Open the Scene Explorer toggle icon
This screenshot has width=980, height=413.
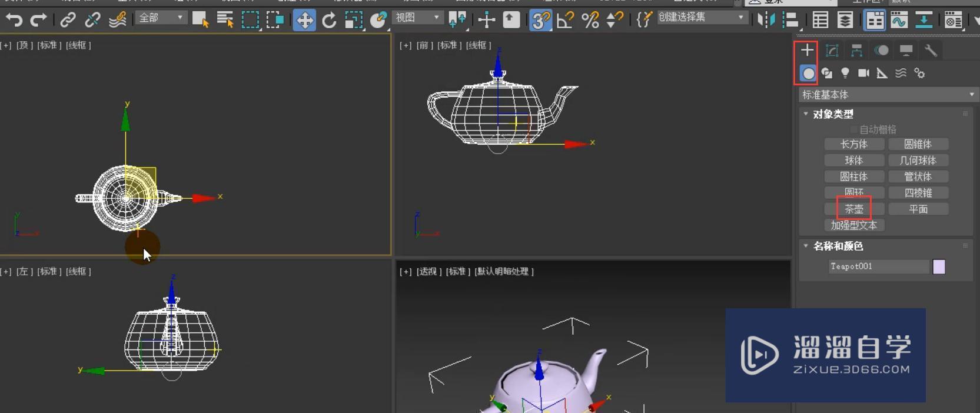click(820, 20)
